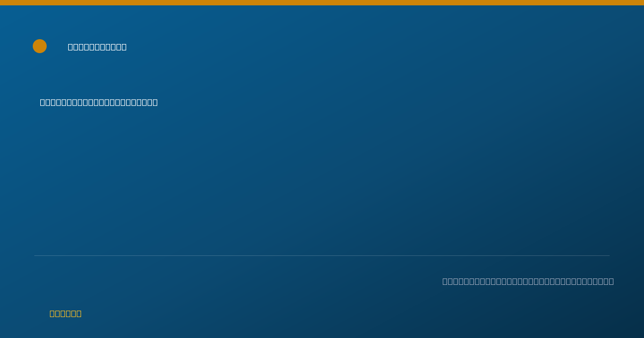The image size is (644, 338).
Task: Click the last character of the yellow label
Action: [x=78, y=313]
